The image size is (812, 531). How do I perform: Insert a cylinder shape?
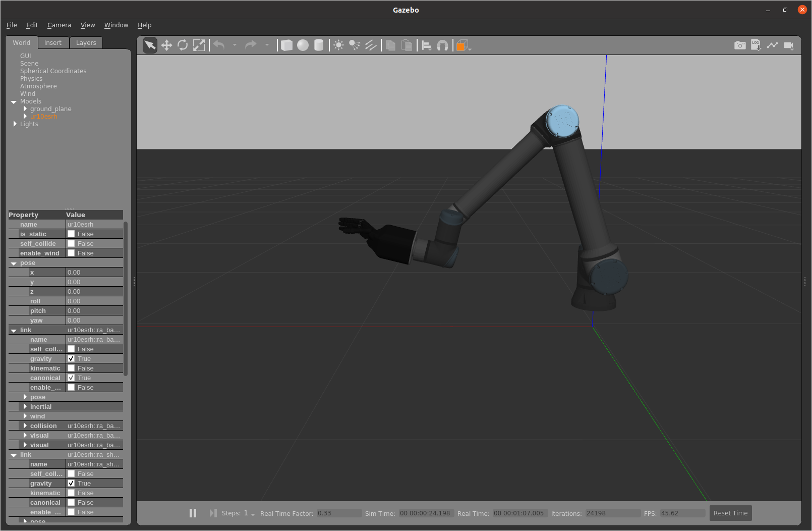click(319, 45)
